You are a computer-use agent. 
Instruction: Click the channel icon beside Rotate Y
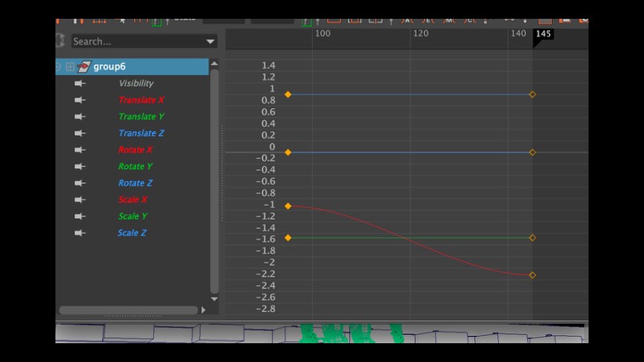coord(80,166)
